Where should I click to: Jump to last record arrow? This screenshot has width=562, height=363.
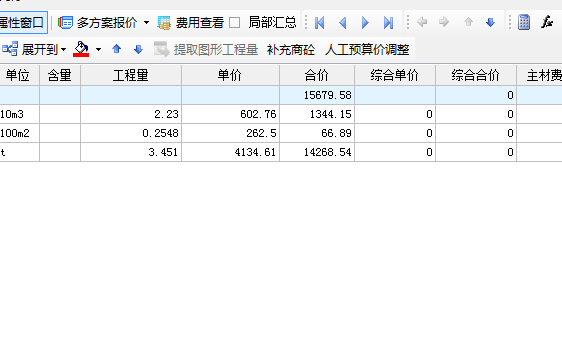(x=388, y=23)
